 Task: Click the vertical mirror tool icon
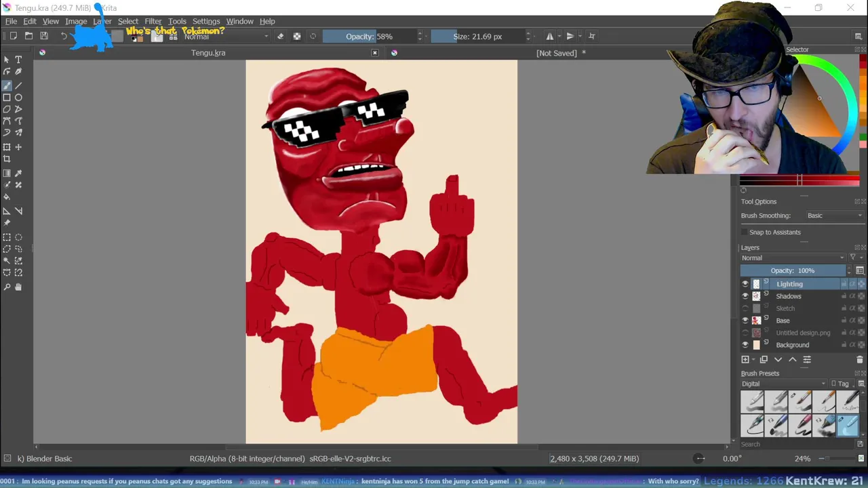pyautogui.click(x=570, y=37)
